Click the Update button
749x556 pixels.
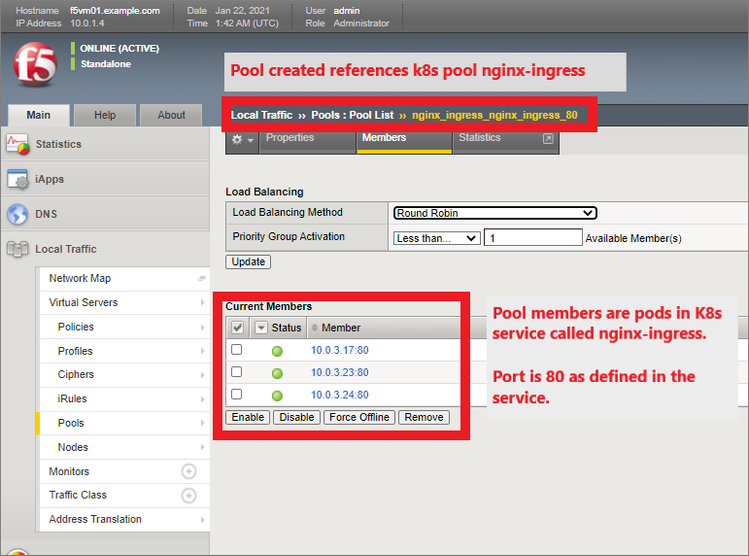[248, 262]
